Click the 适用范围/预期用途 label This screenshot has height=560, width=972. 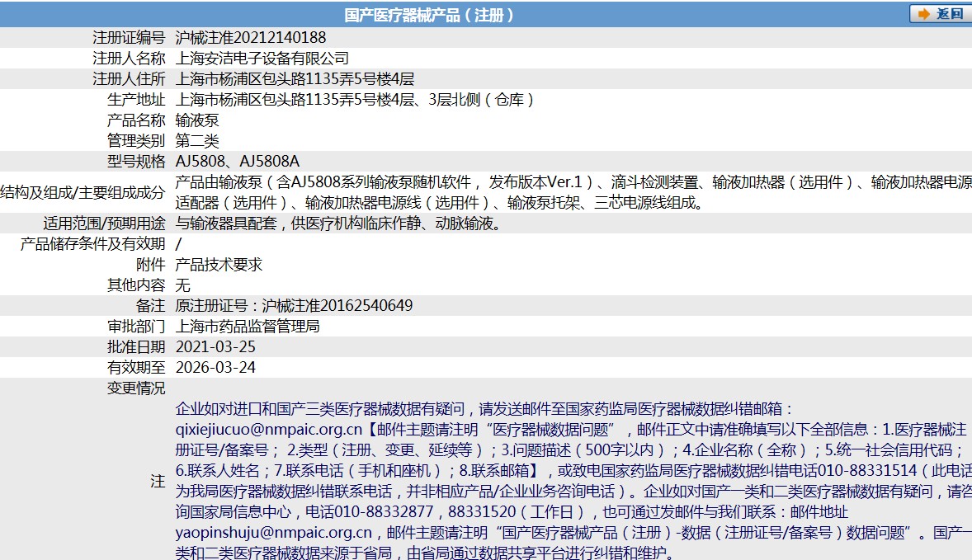tap(104, 223)
